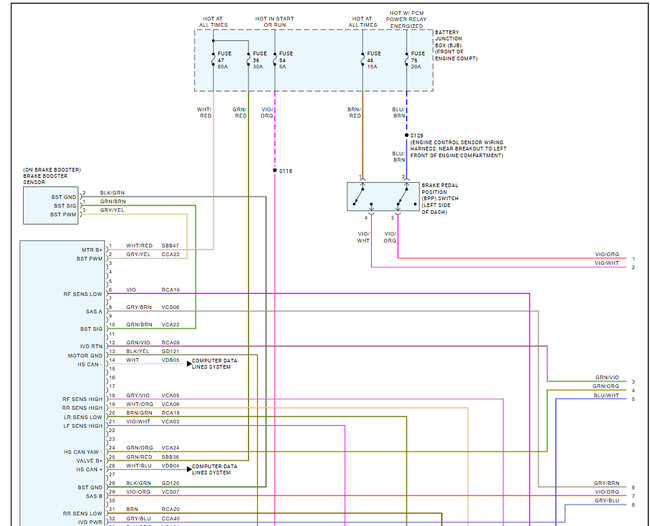Select the HS CAN YAW - pin label
This screenshot has height=526, width=650.
point(83,452)
